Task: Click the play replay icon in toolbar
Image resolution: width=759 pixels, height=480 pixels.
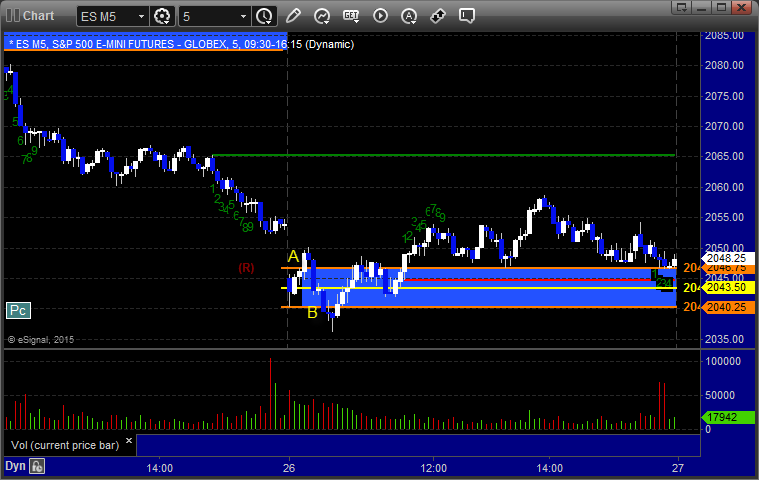Action: pyautogui.click(x=380, y=16)
